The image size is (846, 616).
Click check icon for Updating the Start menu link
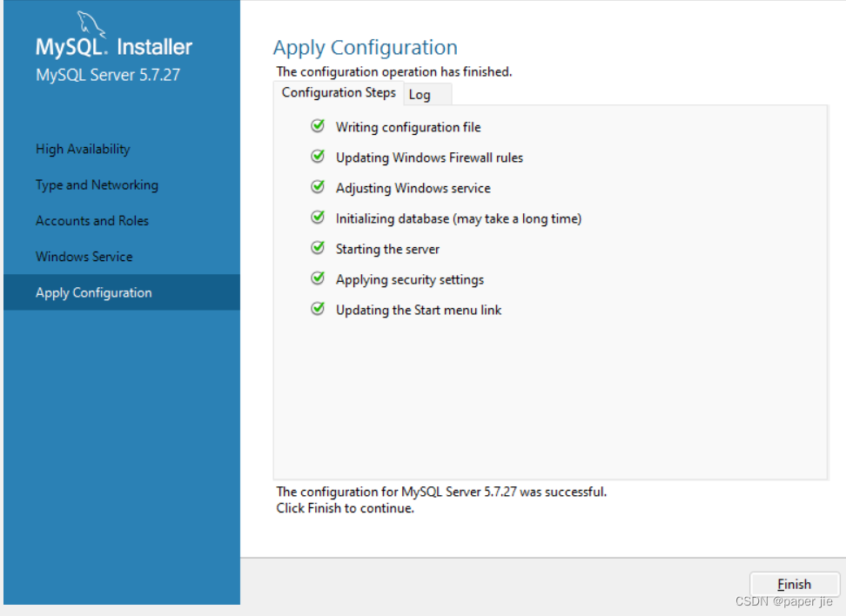318,309
